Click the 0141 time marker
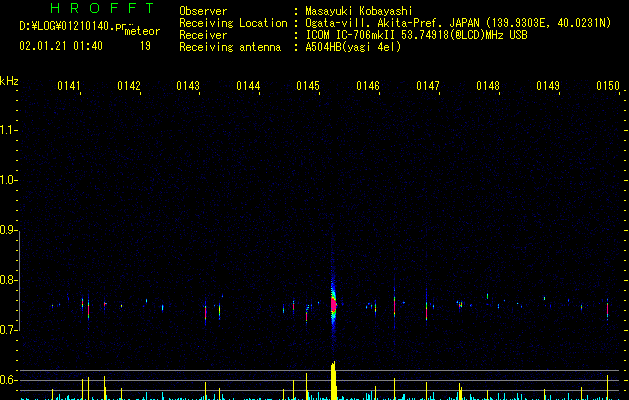 [x=69, y=86]
